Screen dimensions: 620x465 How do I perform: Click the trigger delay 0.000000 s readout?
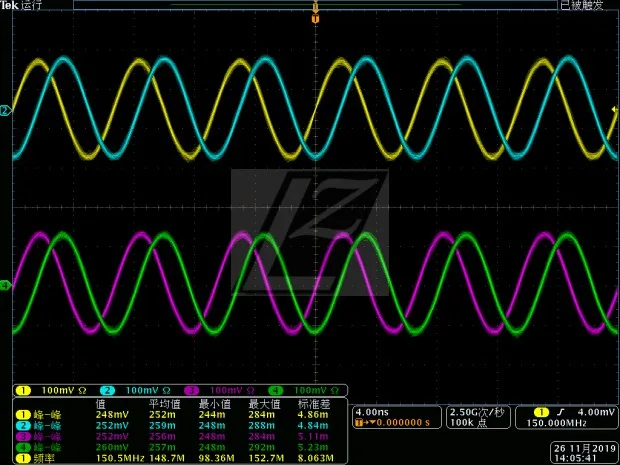pos(403,423)
